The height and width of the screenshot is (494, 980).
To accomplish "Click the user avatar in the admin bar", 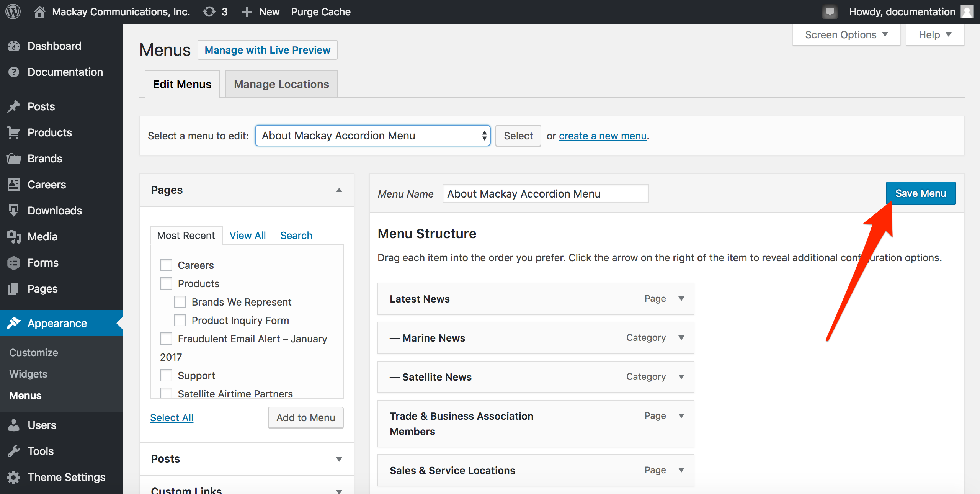I will click(x=967, y=11).
